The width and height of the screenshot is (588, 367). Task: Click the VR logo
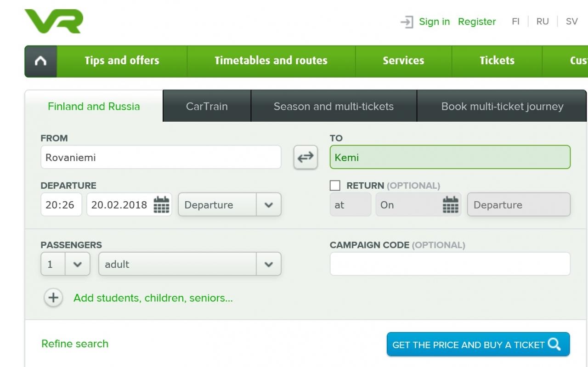54,21
